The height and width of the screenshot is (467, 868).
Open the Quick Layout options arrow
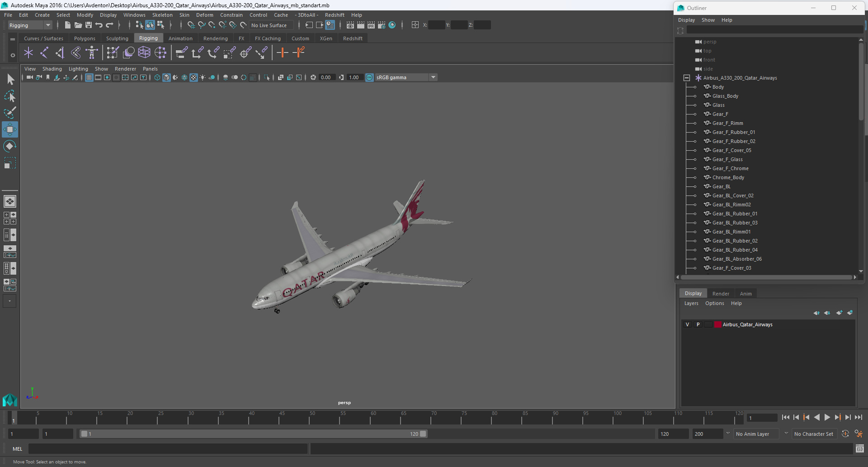tap(9, 301)
